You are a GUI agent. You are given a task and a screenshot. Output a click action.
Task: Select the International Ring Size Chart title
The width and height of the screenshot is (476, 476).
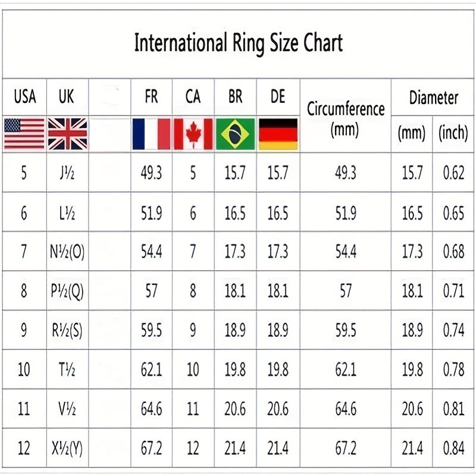click(x=238, y=43)
